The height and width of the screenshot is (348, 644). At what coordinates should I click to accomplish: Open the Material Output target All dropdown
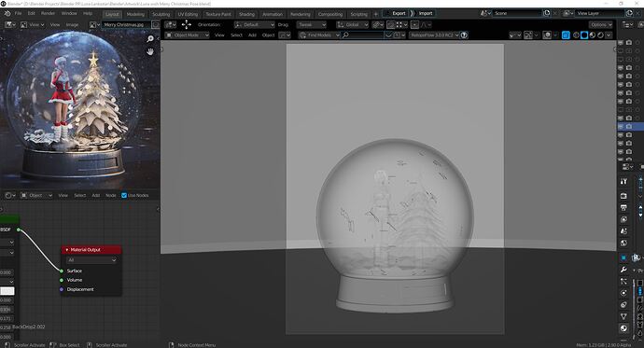point(91,260)
